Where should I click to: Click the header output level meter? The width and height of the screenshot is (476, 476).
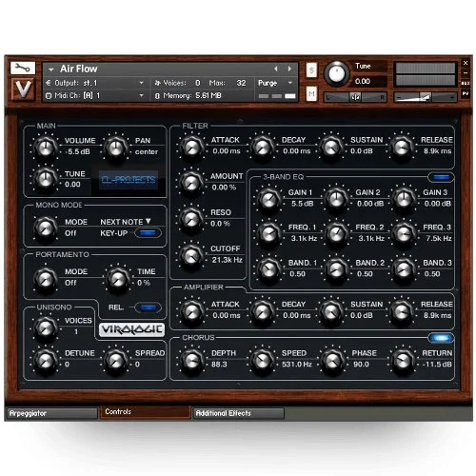[x=426, y=74]
